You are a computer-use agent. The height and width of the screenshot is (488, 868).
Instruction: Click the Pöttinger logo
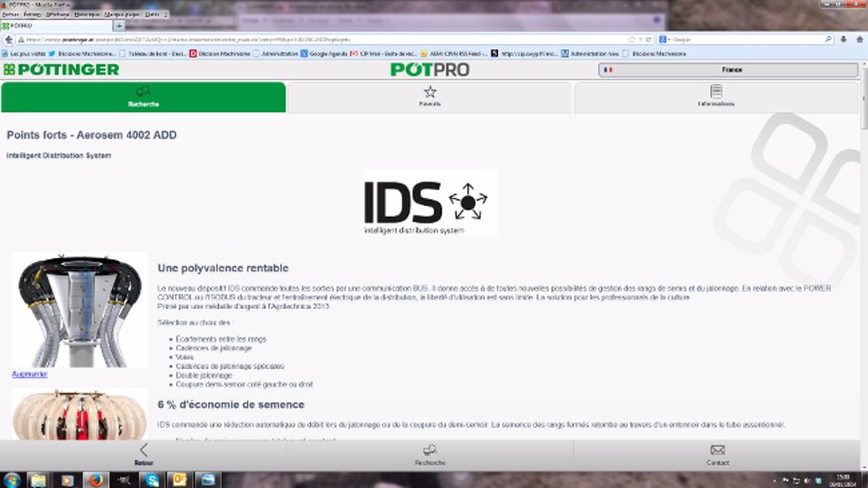tap(62, 69)
